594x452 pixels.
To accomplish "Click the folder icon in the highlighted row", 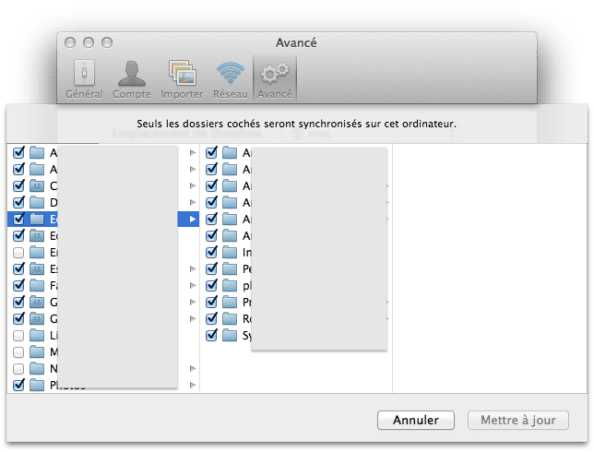I will pos(37,219).
